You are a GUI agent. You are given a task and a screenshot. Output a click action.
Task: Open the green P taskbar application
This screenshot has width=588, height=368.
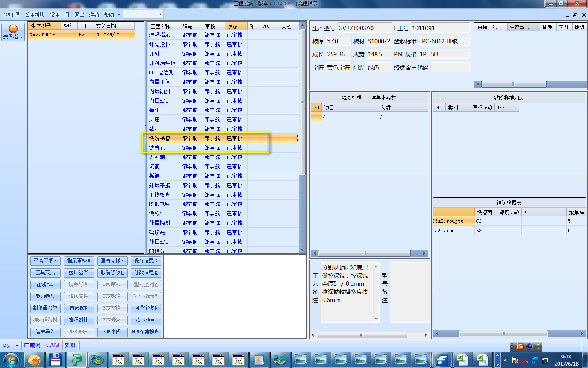(x=76, y=360)
